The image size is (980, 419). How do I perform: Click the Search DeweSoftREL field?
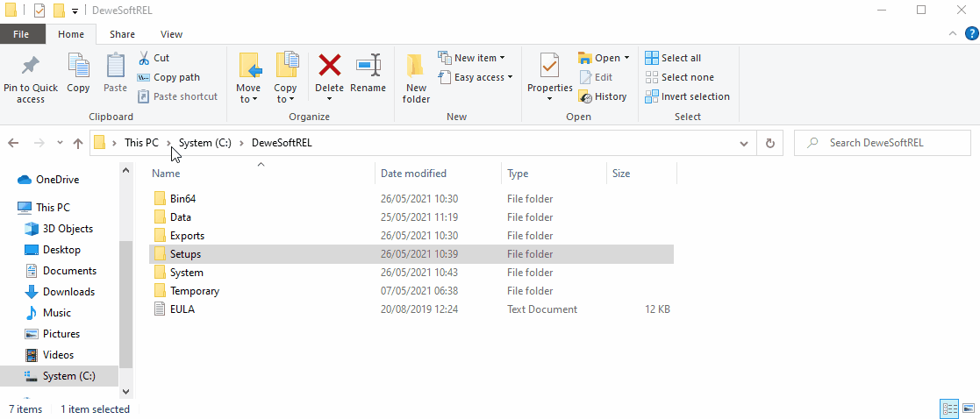(x=882, y=143)
